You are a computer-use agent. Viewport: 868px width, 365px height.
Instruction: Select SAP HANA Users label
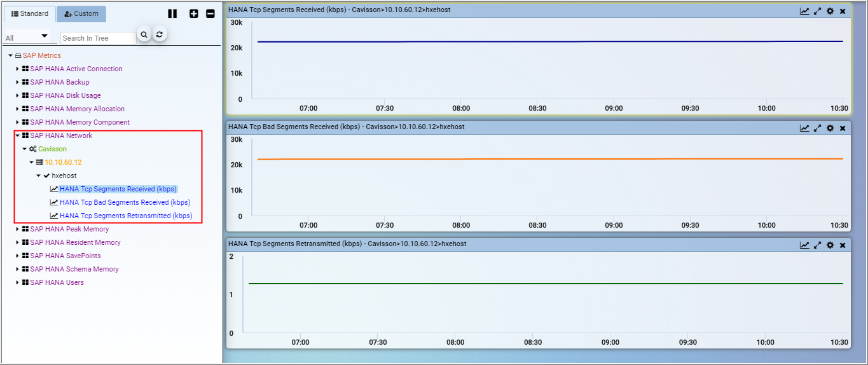pyautogui.click(x=57, y=282)
